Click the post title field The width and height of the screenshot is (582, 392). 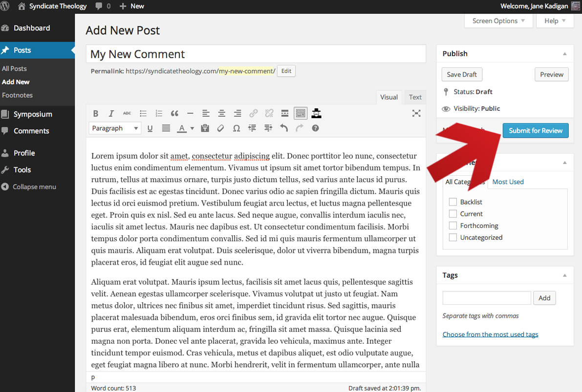(x=256, y=54)
